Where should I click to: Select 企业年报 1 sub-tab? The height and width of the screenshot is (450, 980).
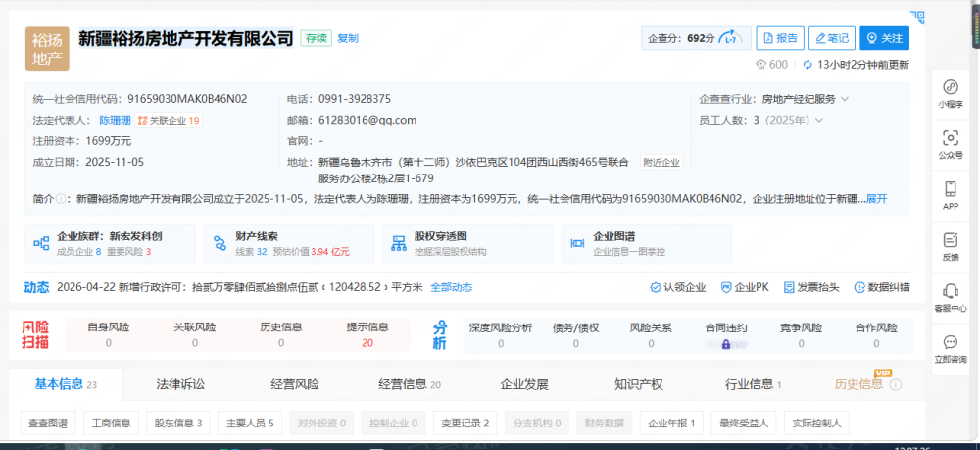[671, 424]
